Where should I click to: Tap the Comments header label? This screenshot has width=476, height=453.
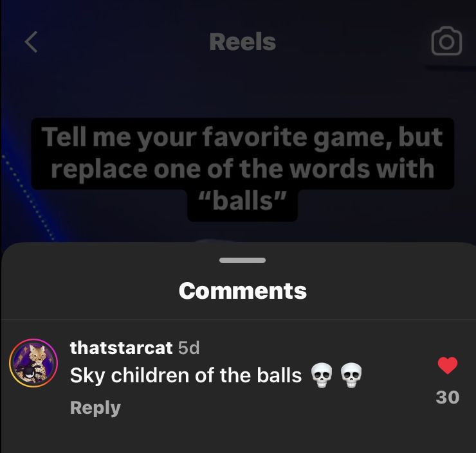243,291
